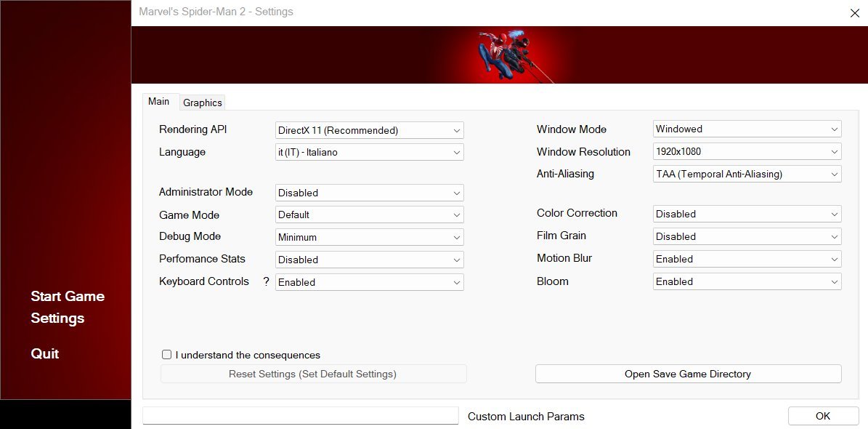Change the Language dropdown selection
Image resolution: width=868 pixels, height=429 pixels.
pyautogui.click(x=369, y=152)
